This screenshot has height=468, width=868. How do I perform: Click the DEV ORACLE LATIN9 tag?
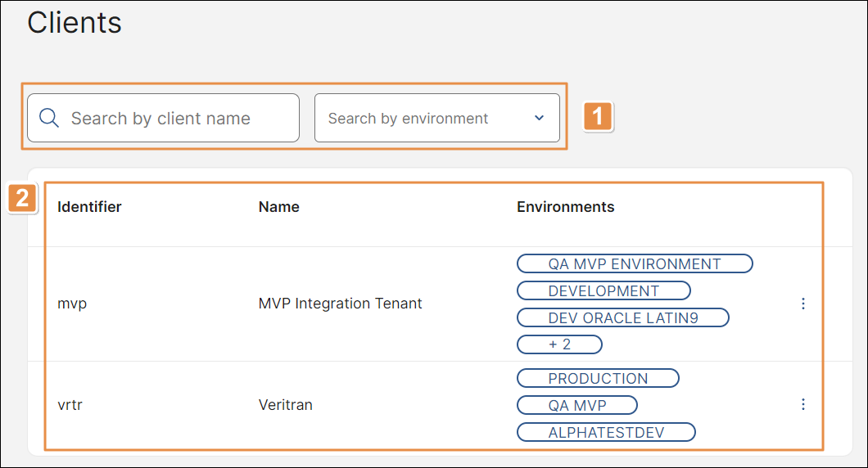(622, 317)
